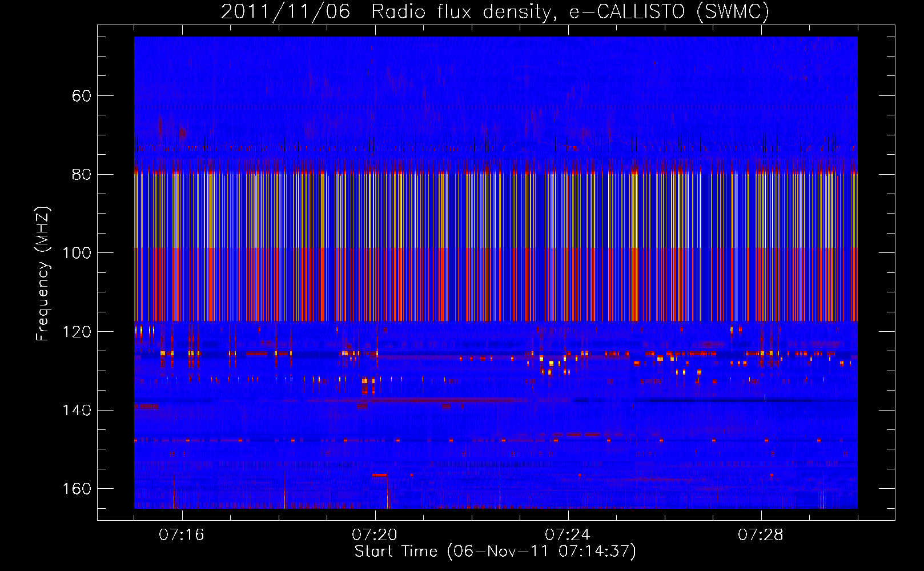Click the 80 MHz frequency tick label
Viewport: 924px width, 571px height.
click(82, 175)
